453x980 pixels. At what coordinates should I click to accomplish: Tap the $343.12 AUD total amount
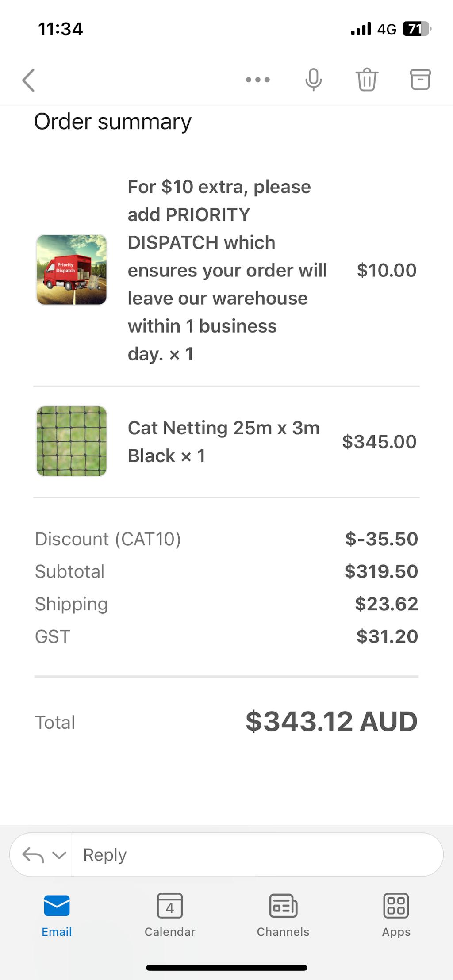tap(331, 721)
